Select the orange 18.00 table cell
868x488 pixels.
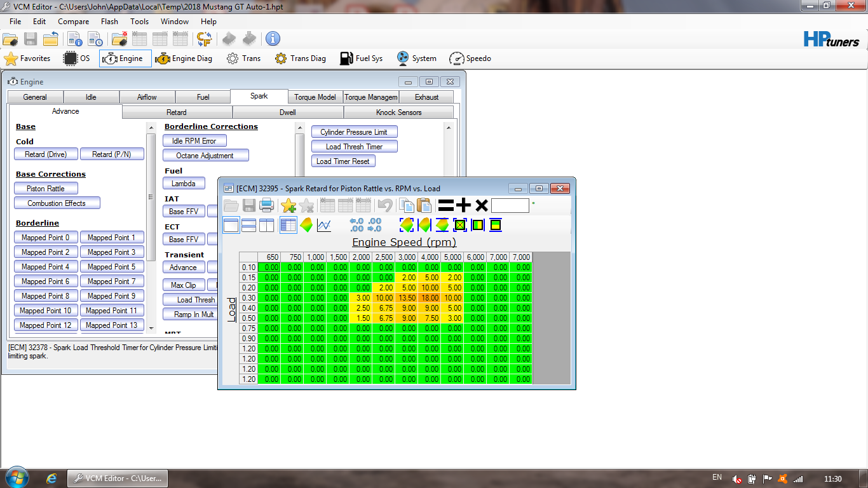429,298
